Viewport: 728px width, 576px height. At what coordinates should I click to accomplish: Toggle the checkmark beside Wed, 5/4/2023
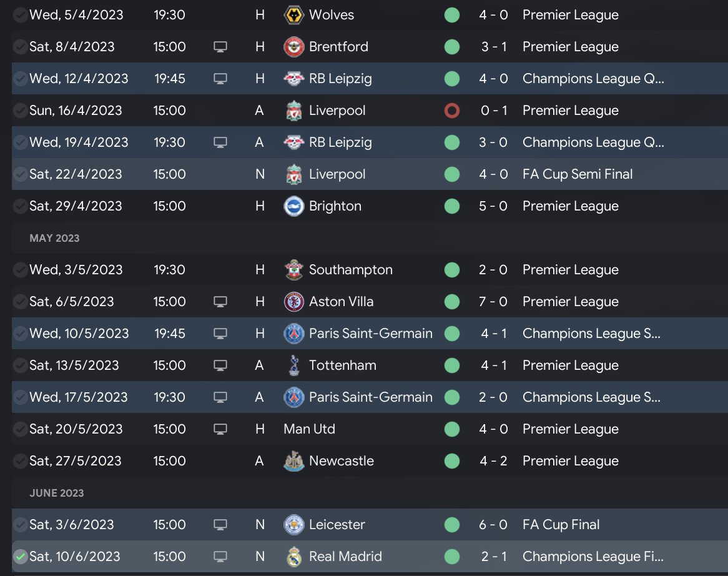pyautogui.click(x=21, y=14)
